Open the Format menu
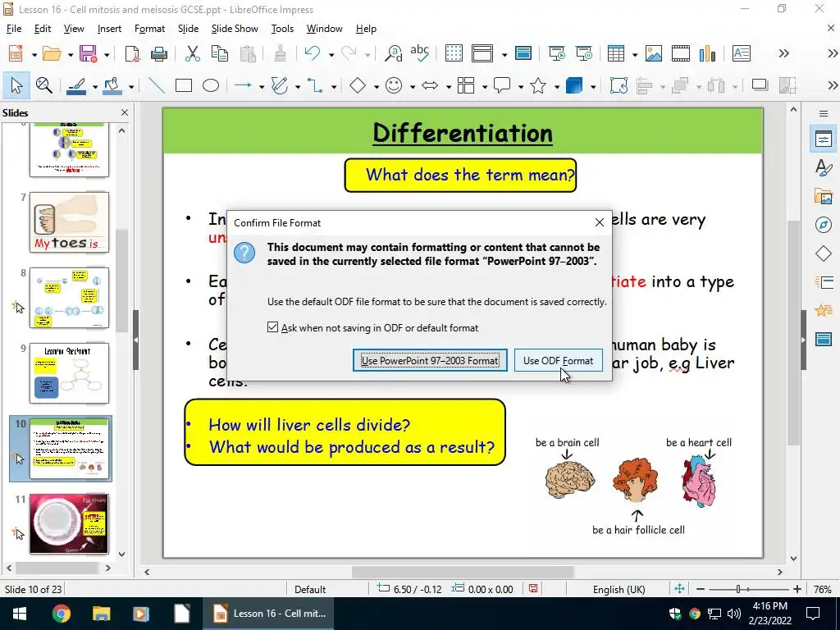This screenshot has height=630, width=840. pos(149,29)
